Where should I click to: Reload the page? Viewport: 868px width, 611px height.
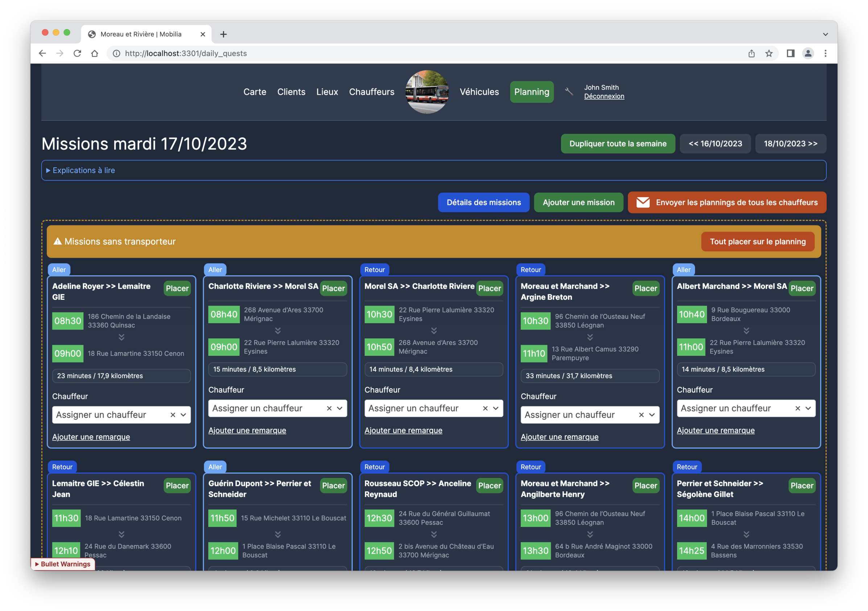pyautogui.click(x=77, y=53)
